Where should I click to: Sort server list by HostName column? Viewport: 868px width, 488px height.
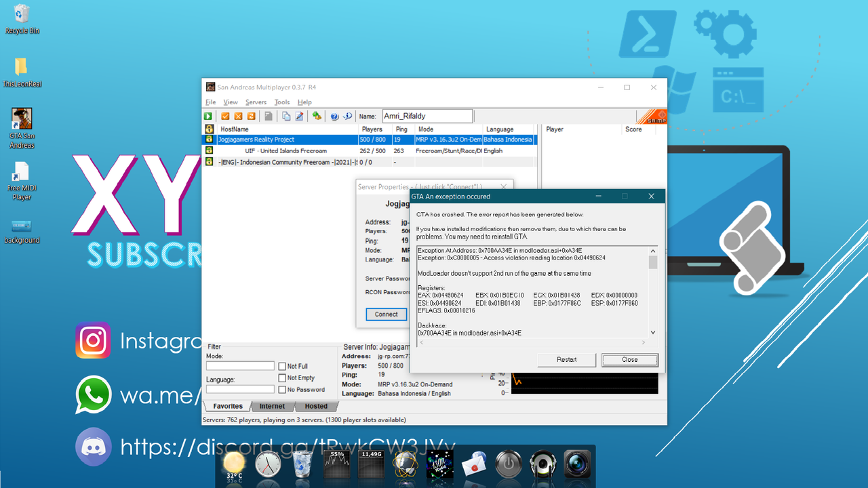[288, 129]
